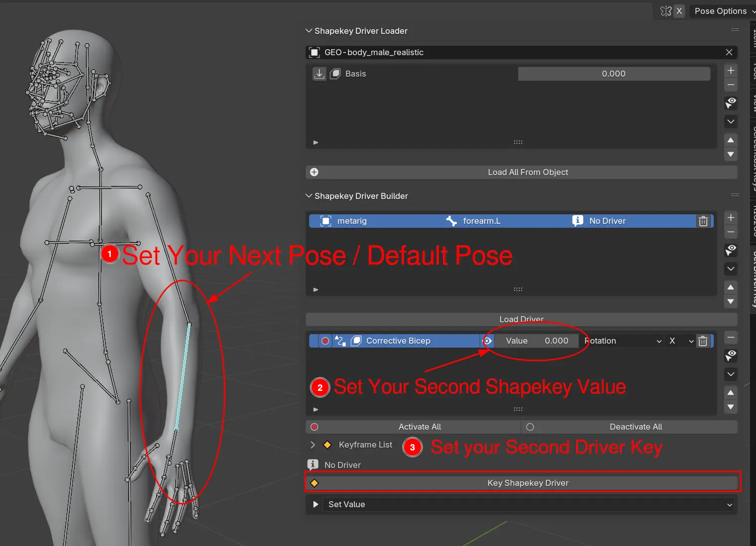Click the forearm.L bone icon

point(451,221)
